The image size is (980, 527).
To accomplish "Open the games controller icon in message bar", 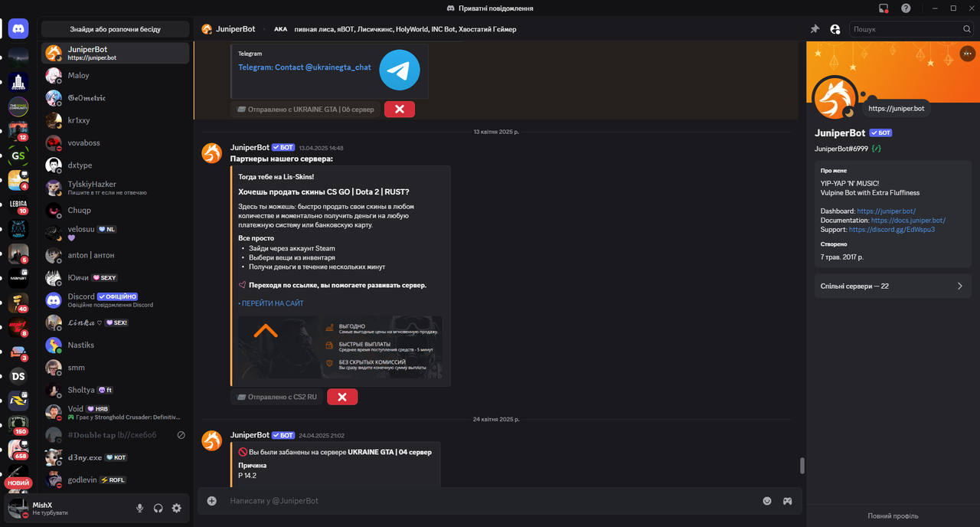I will [787, 501].
